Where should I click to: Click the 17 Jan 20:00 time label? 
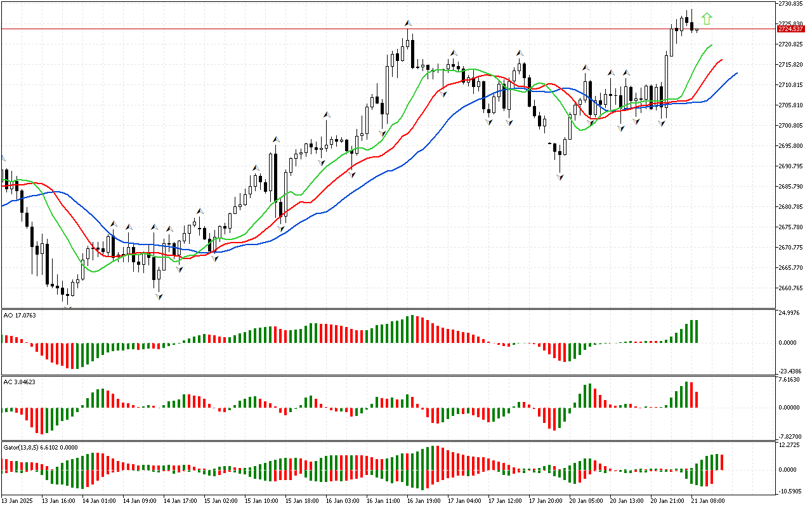tap(547, 501)
